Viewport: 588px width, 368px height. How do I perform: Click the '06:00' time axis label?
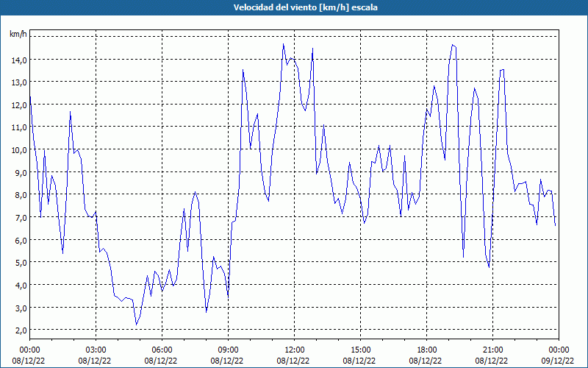[x=162, y=350]
